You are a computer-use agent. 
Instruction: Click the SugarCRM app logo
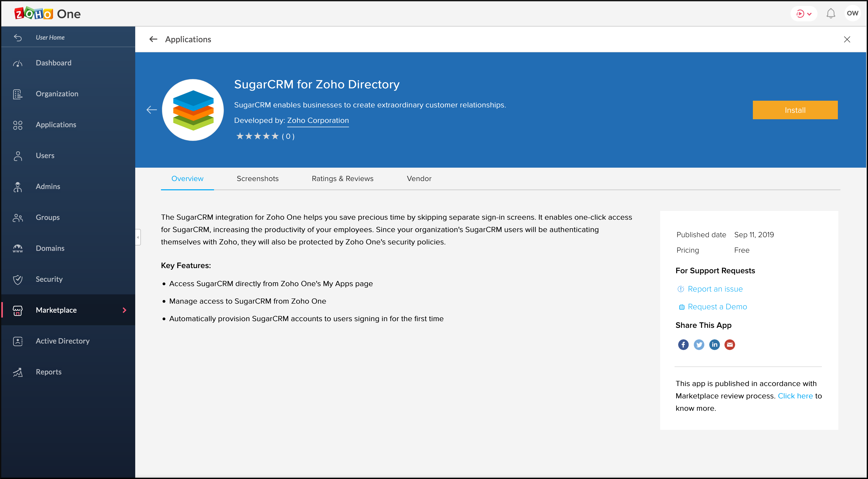pyautogui.click(x=193, y=110)
